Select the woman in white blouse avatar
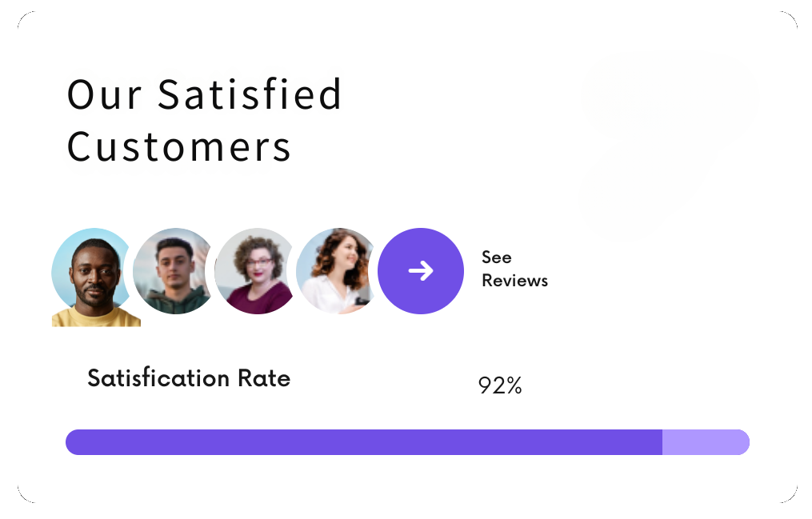 click(337, 270)
